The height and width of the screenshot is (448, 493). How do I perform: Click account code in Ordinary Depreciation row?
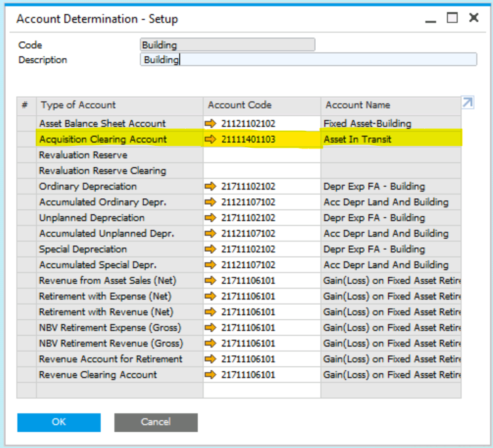click(x=248, y=186)
